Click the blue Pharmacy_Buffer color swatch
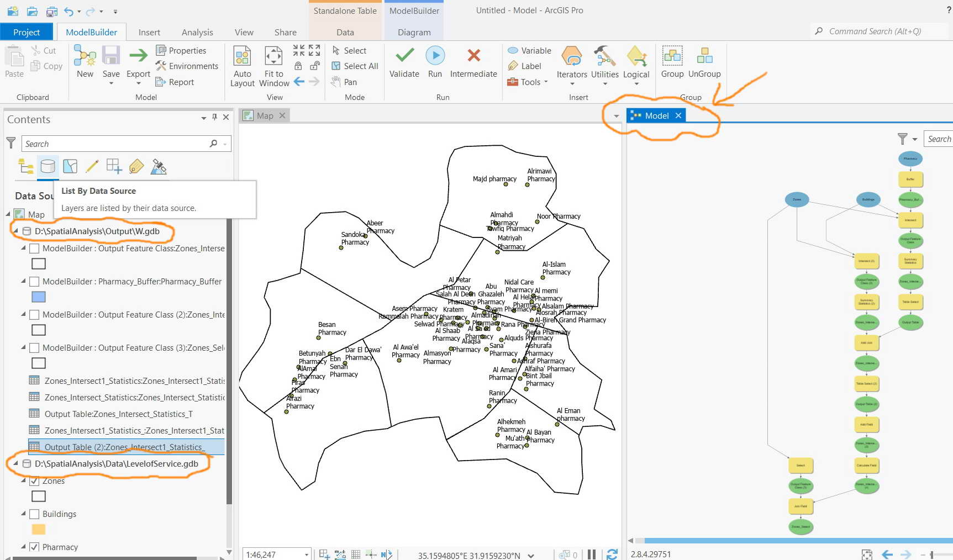953x560 pixels. coord(39,297)
